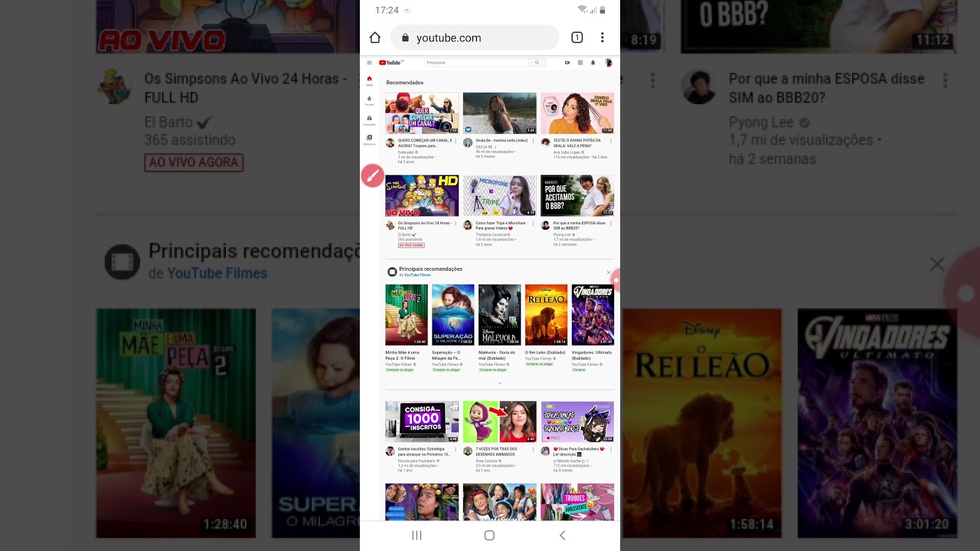Play POR QUE ACEITAMOS O BBB thumbnail
This screenshot has width=980, height=551.
pyautogui.click(x=577, y=196)
